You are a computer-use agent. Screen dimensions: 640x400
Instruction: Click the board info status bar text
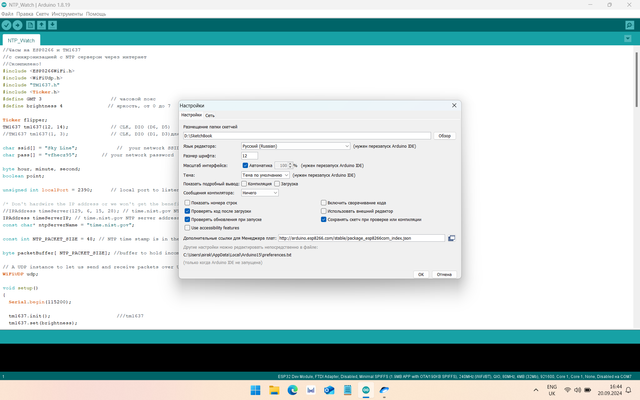point(454,376)
